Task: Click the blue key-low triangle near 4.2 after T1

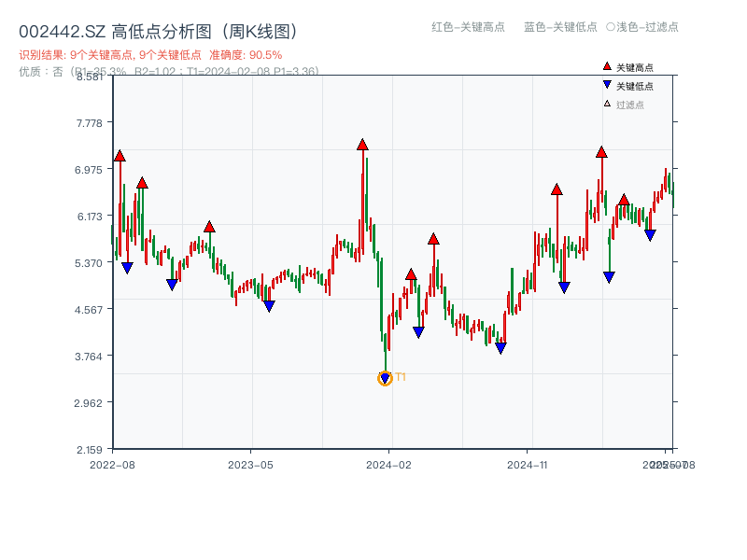Action: click(x=418, y=332)
